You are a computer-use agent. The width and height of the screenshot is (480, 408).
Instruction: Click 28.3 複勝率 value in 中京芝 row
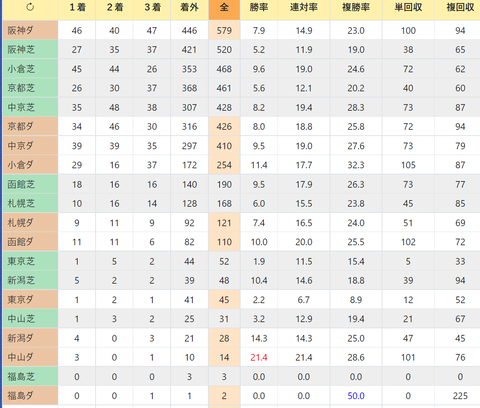[x=356, y=107]
